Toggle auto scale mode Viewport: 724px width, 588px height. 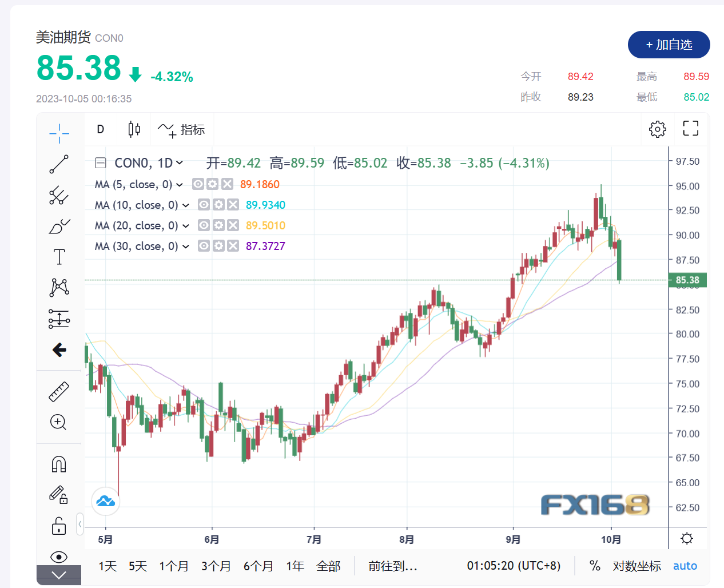[685, 566]
